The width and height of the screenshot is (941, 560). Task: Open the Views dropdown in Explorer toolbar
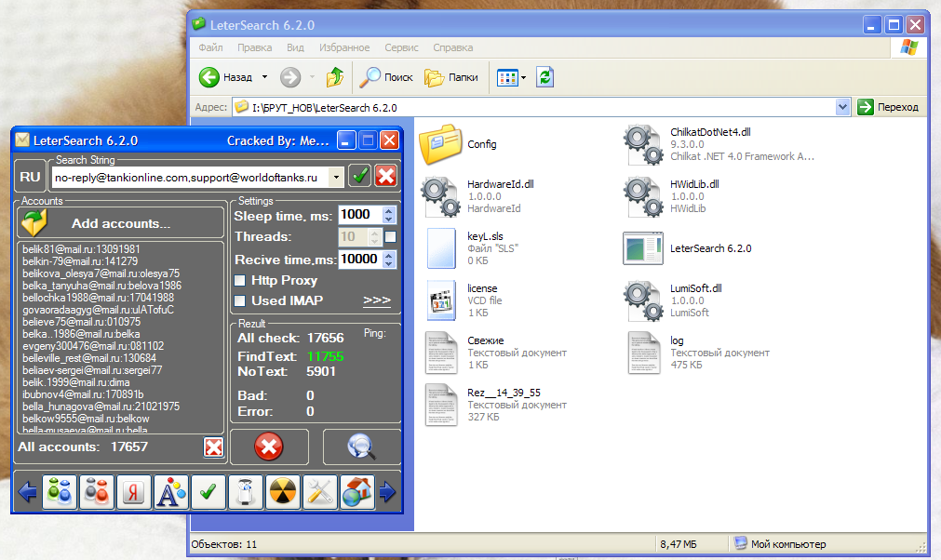pos(523,77)
